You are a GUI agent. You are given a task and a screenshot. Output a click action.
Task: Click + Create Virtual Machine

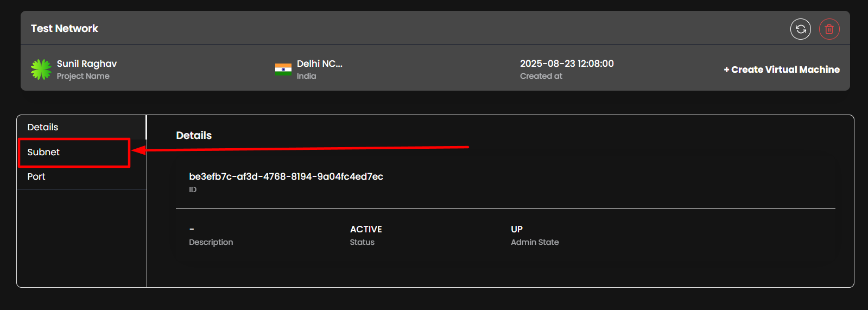coord(781,69)
